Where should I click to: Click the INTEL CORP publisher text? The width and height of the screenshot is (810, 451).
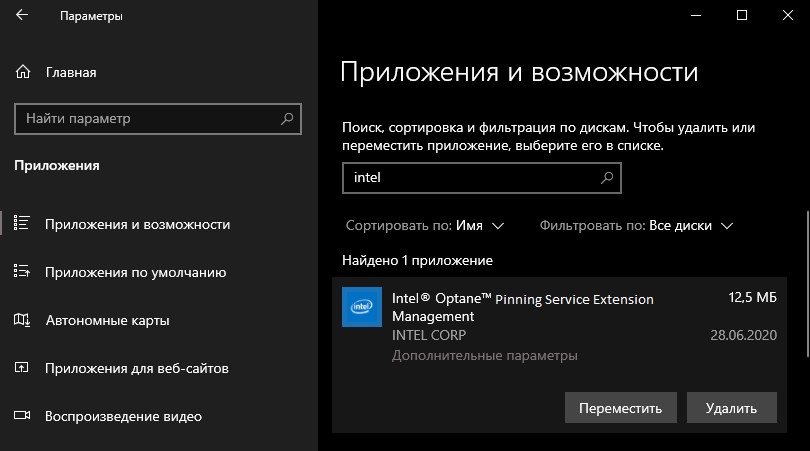pos(429,335)
